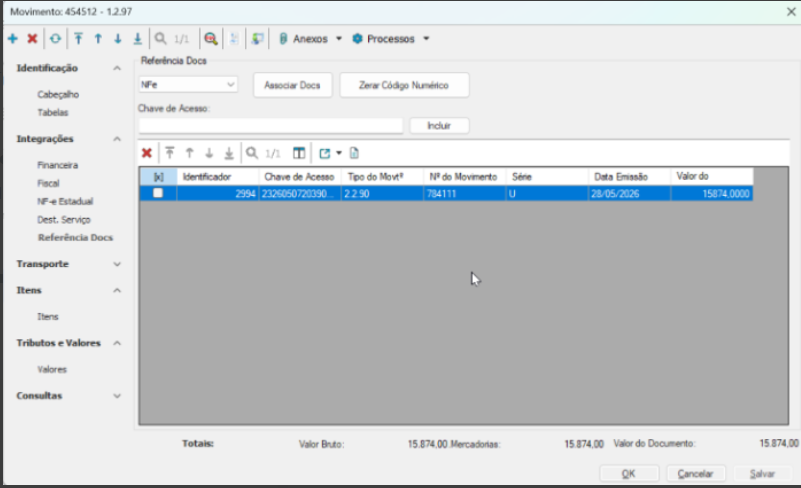Screen dimensions: 801x488
Task: Select the cell with movement number 784111
Action: coord(465,194)
